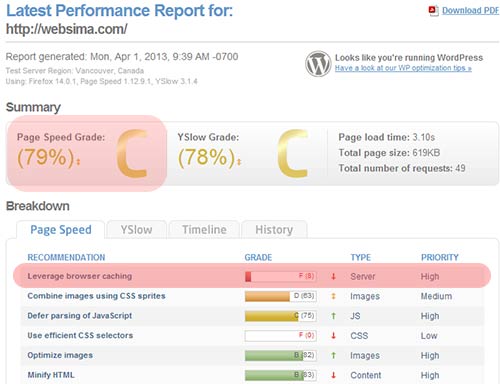Open the History tab
500x384 pixels.
pos(274,230)
